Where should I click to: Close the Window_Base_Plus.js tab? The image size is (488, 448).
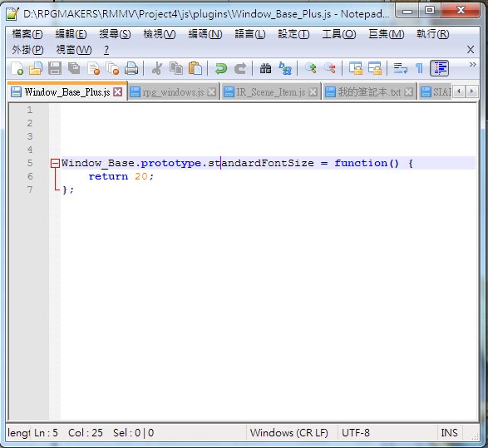pyautogui.click(x=118, y=91)
